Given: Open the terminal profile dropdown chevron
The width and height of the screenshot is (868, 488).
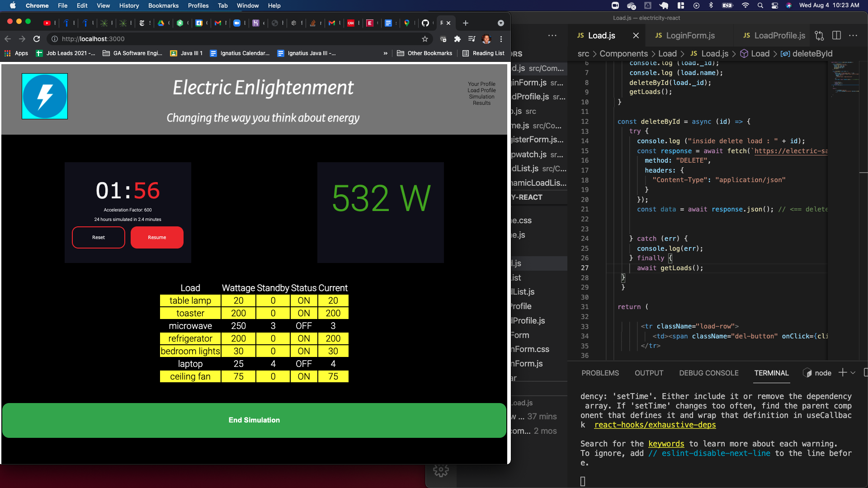Looking at the screenshot, I should pos(853,373).
